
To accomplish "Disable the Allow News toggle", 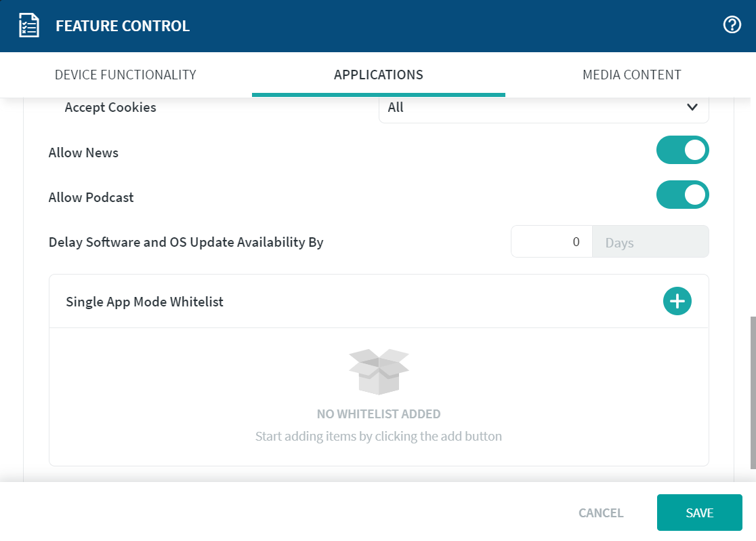I will pyautogui.click(x=682, y=151).
